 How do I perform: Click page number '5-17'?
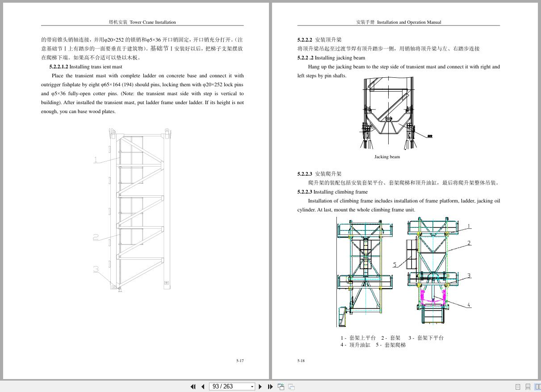click(x=240, y=361)
